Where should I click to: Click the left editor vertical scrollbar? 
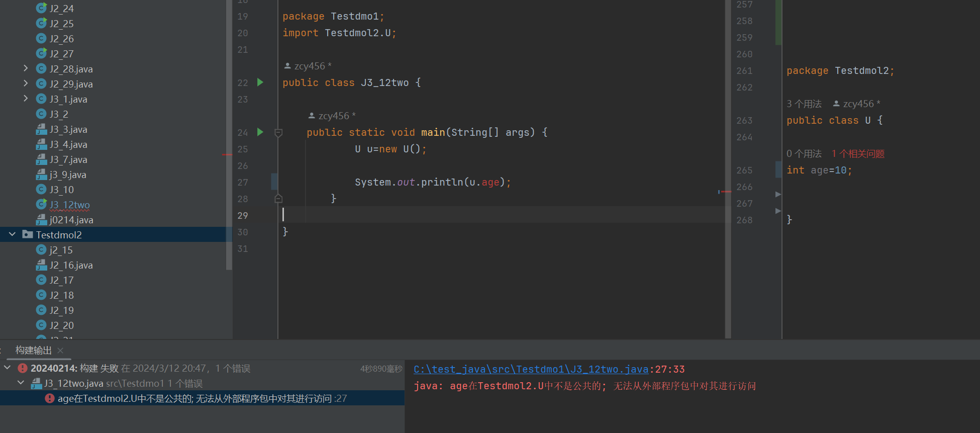coord(728,169)
